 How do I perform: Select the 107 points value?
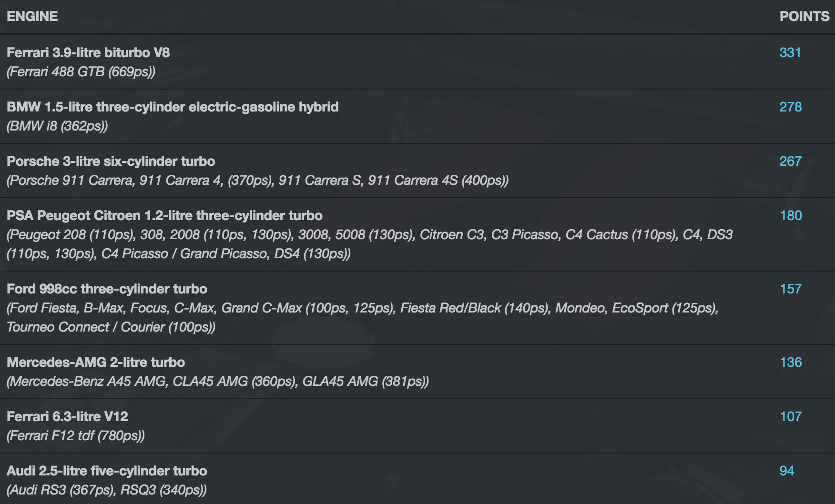click(791, 416)
